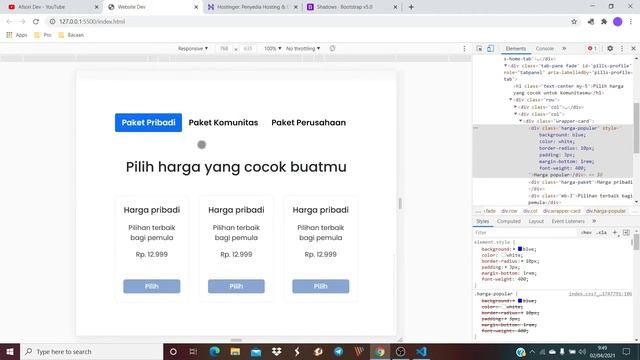
Task: Open Telegram from the taskbar
Action: (x=338, y=351)
